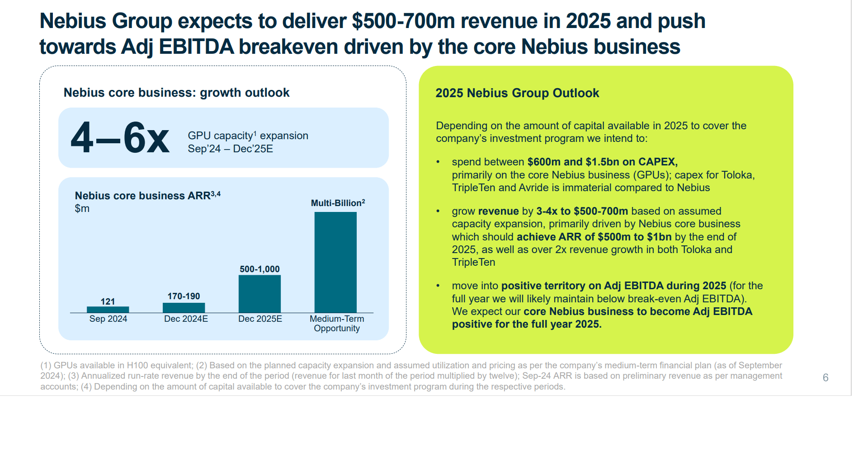Click the Multi-Billion label above tallest bar

(x=337, y=202)
